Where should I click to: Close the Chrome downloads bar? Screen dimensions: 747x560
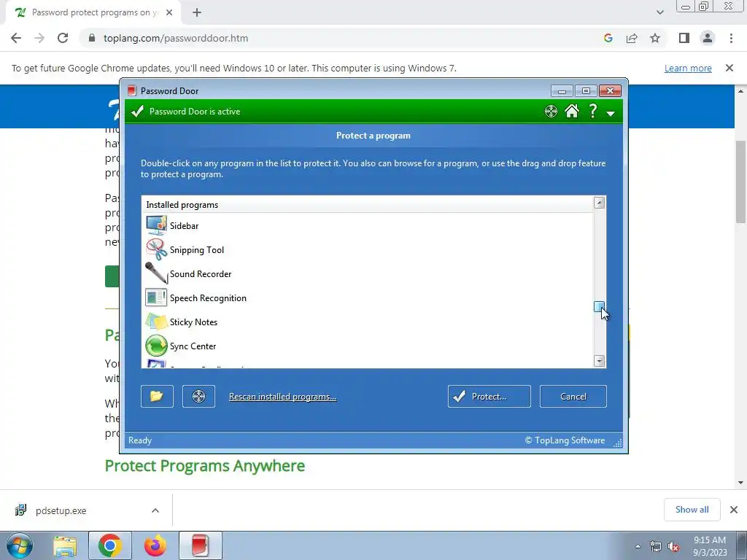tap(734, 510)
